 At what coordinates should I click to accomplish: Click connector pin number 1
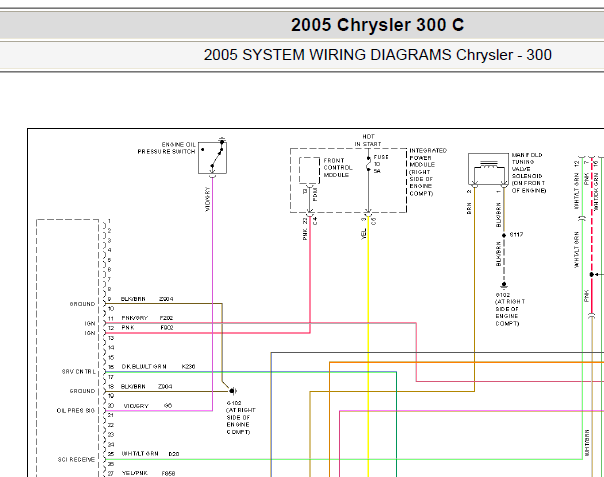pyautogui.click(x=109, y=221)
